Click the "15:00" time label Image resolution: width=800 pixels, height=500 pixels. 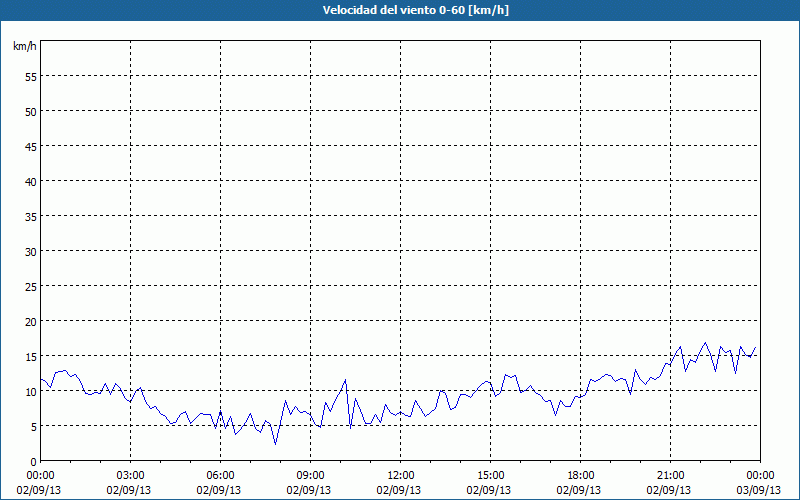[x=491, y=476]
